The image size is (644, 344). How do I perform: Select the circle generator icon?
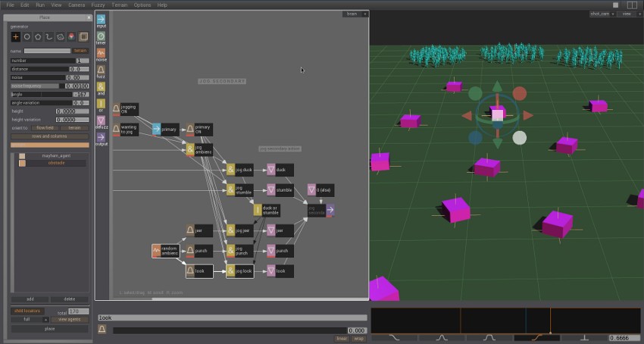[27, 36]
